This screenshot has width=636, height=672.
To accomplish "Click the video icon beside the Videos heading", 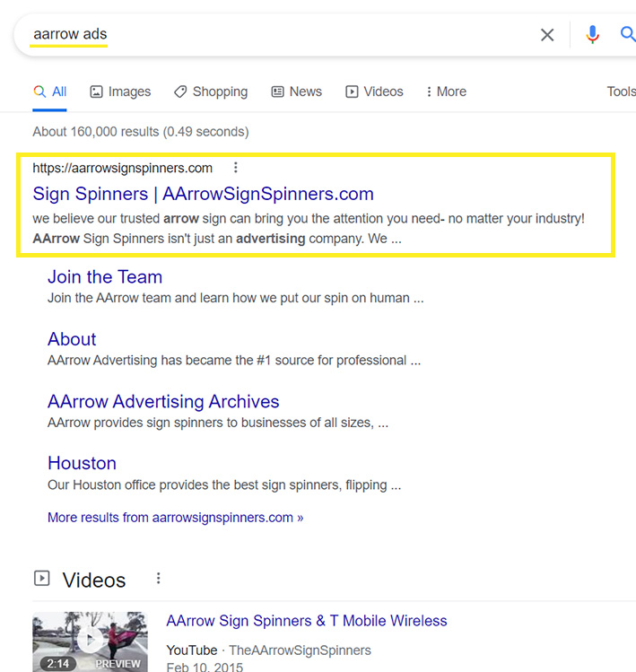I will [41, 579].
